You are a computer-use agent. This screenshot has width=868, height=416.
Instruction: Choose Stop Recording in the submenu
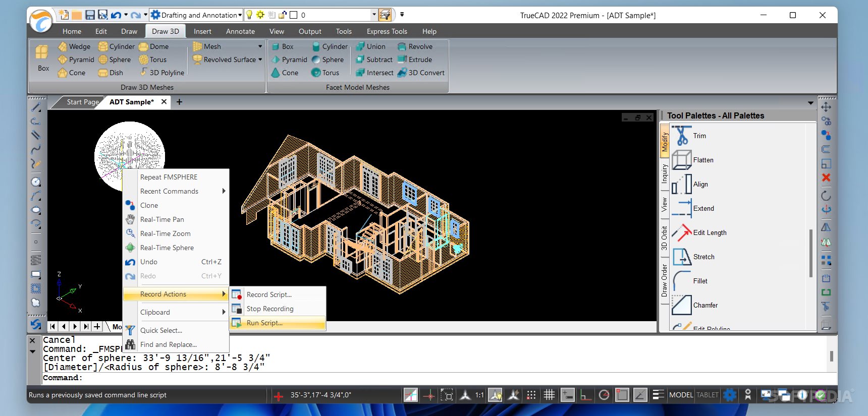(x=277, y=309)
